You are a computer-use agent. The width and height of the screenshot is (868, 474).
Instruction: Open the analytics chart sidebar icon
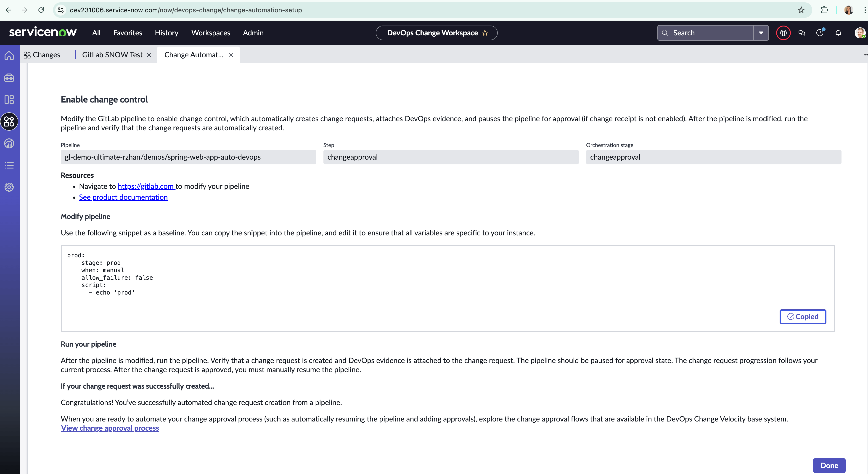click(9, 143)
